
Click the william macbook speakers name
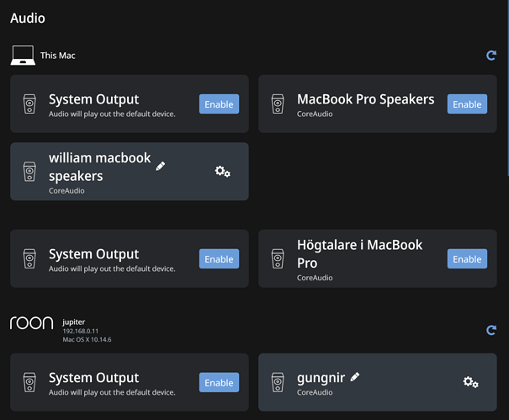tap(99, 167)
